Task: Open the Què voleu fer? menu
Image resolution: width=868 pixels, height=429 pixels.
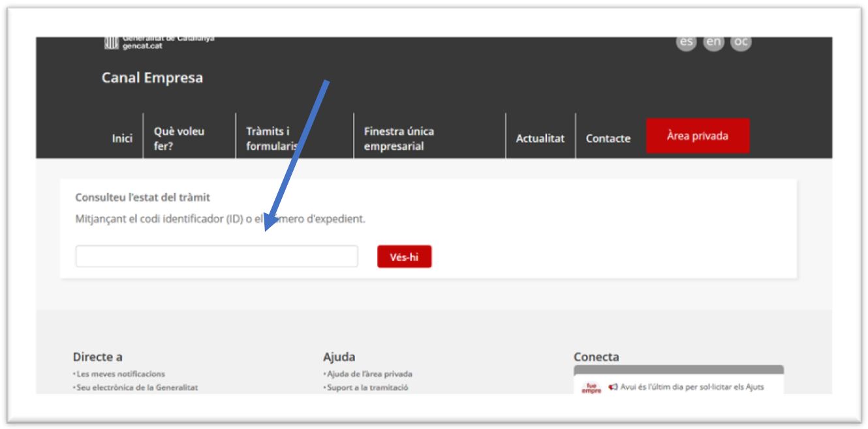Action: (x=179, y=138)
